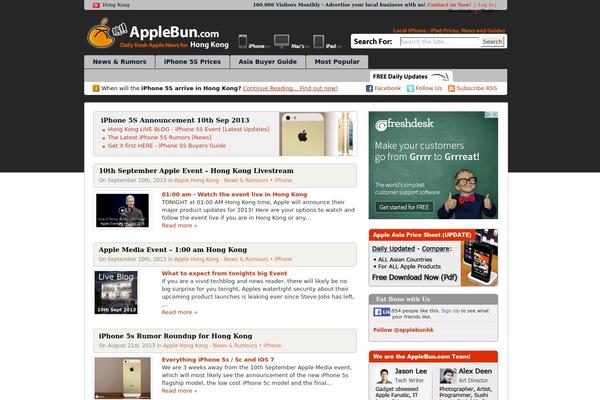Open Hong Kong LIVE BLOG iPhone 5S Event link
Screen dimensions: 600x400
point(188,129)
